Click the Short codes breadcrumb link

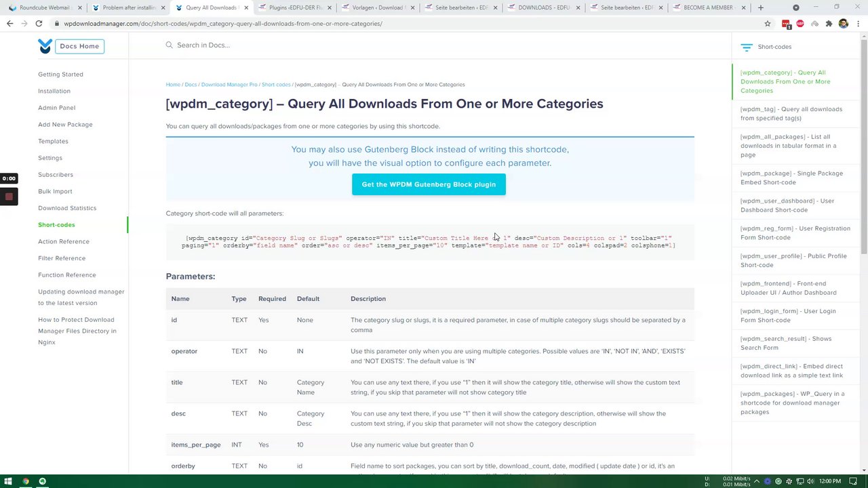[276, 85]
